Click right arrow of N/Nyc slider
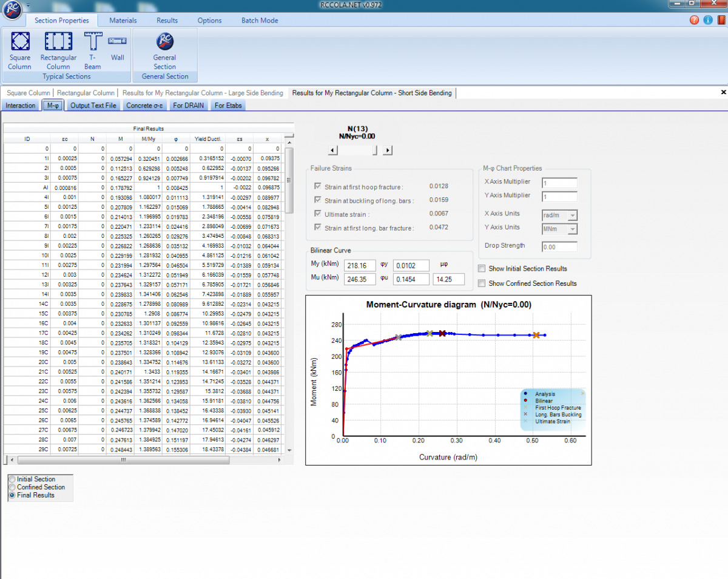 pyautogui.click(x=388, y=151)
